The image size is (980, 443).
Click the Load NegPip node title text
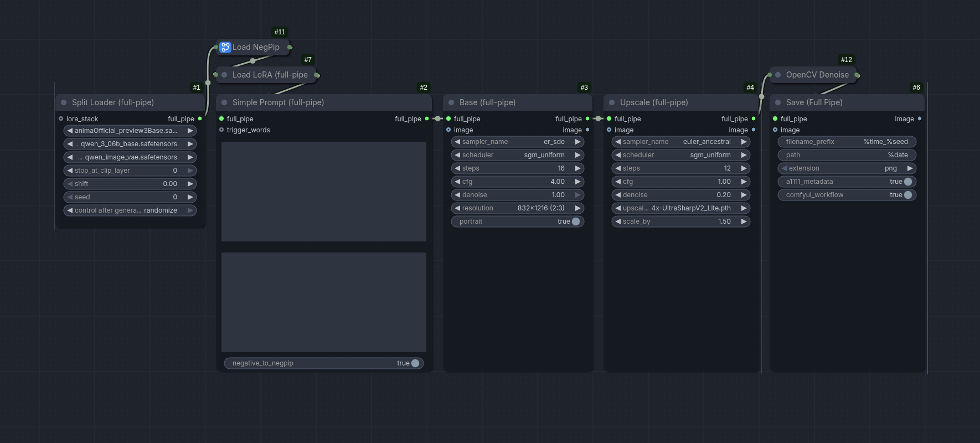[x=256, y=47]
